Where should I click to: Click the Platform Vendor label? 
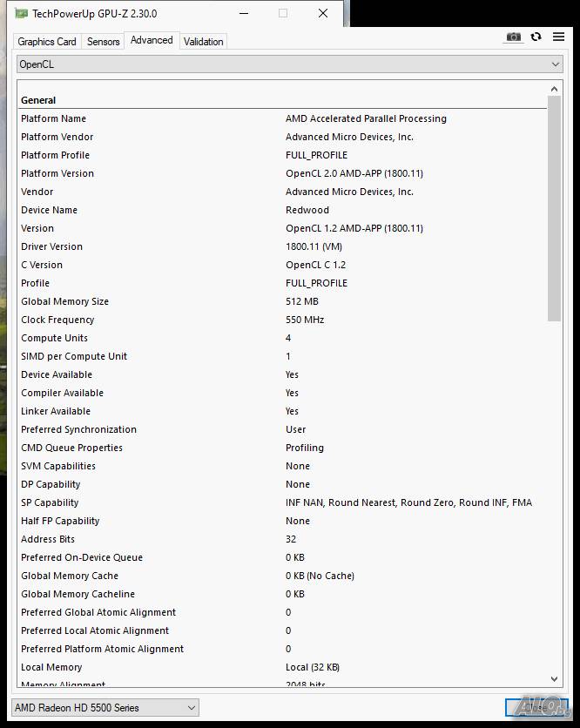pyautogui.click(x=57, y=137)
